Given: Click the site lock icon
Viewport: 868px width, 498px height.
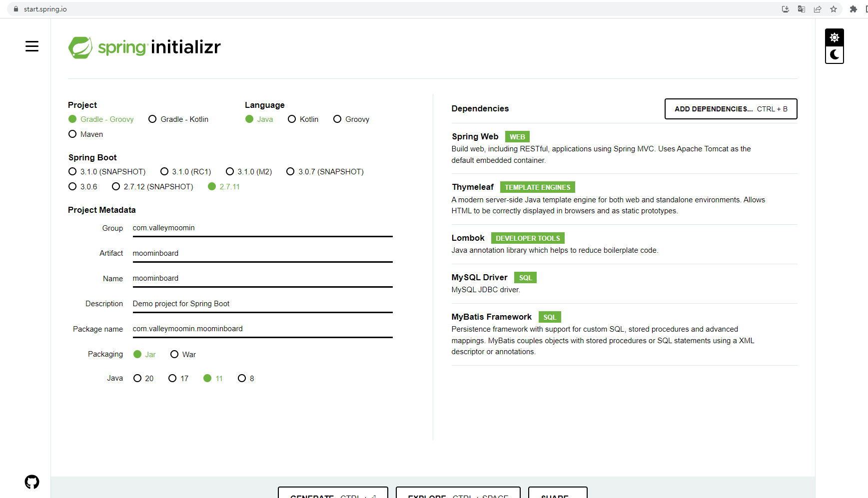Looking at the screenshot, I should pos(16,9).
